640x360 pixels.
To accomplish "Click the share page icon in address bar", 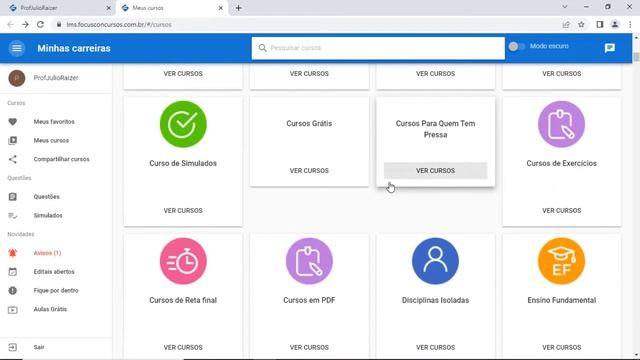I will pos(566,24).
